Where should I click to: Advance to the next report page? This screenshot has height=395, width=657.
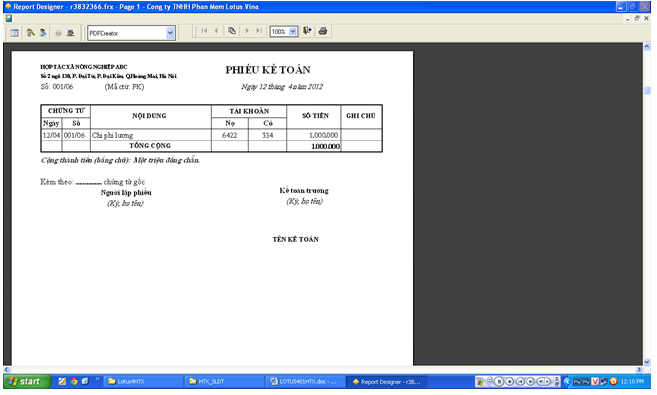247,31
